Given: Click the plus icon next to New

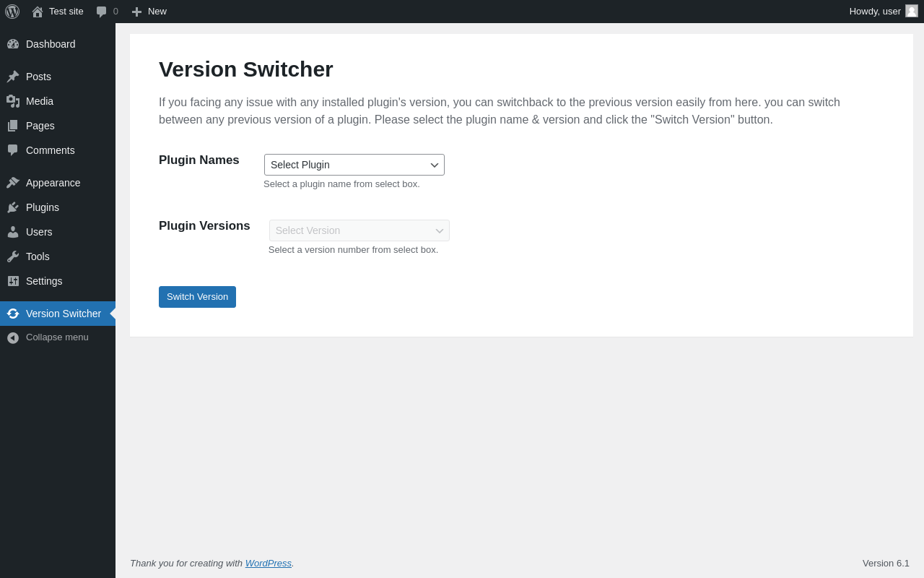Looking at the screenshot, I should (136, 12).
